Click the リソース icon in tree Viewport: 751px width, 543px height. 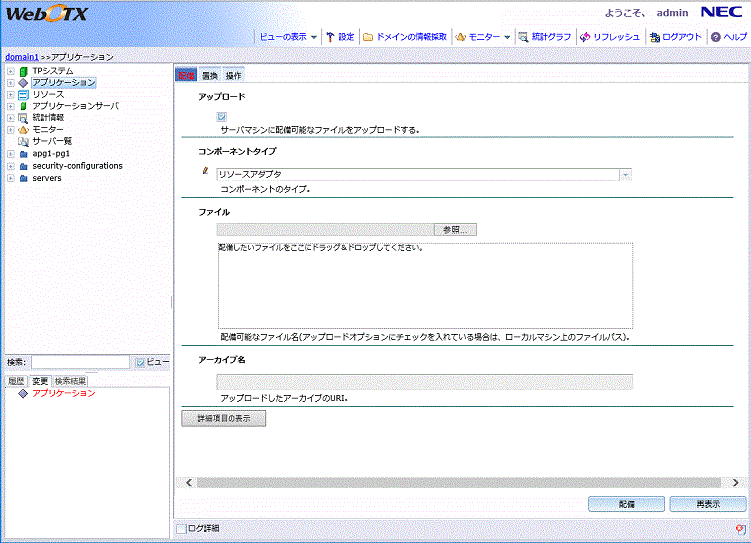pyautogui.click(x=23, y=94)
